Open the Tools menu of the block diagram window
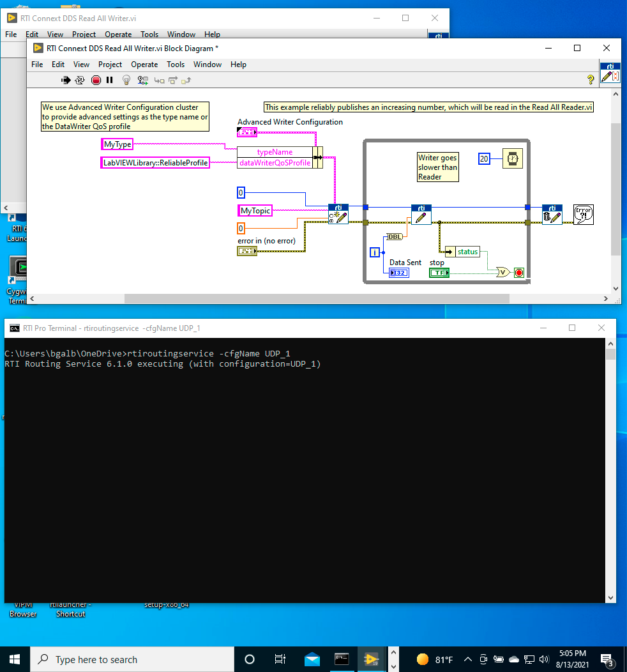This screenshot has width=627, height=672. click(x=176, y=64)
